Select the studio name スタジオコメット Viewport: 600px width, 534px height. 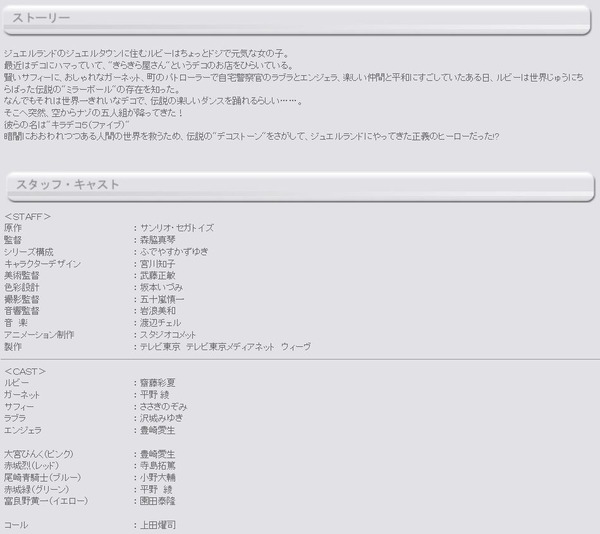pos(168,335)
